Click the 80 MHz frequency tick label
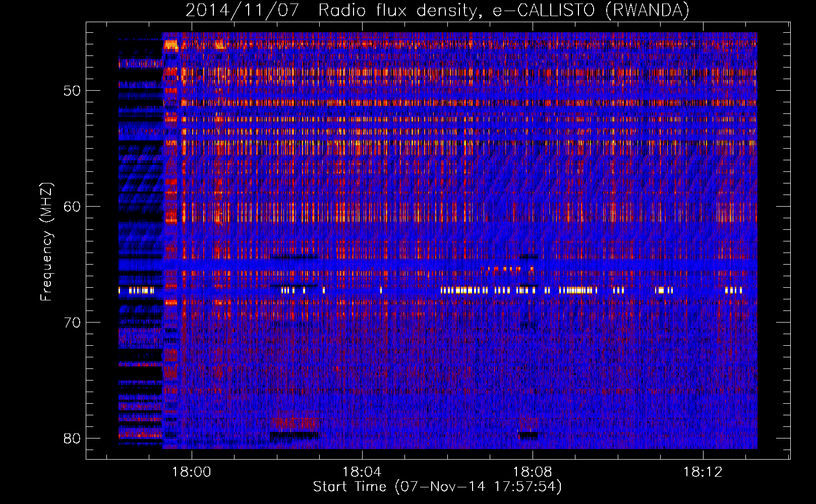816x504 pixels. 72,438
